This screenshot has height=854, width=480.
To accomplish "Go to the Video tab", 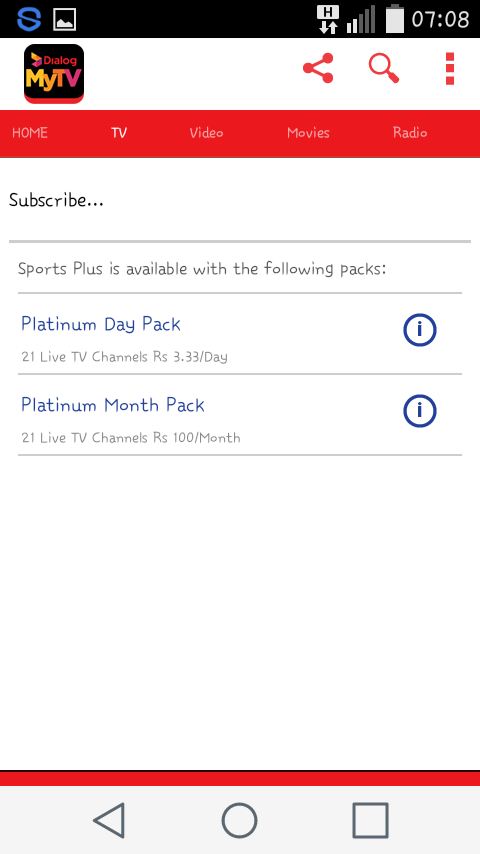I will 206,133.
